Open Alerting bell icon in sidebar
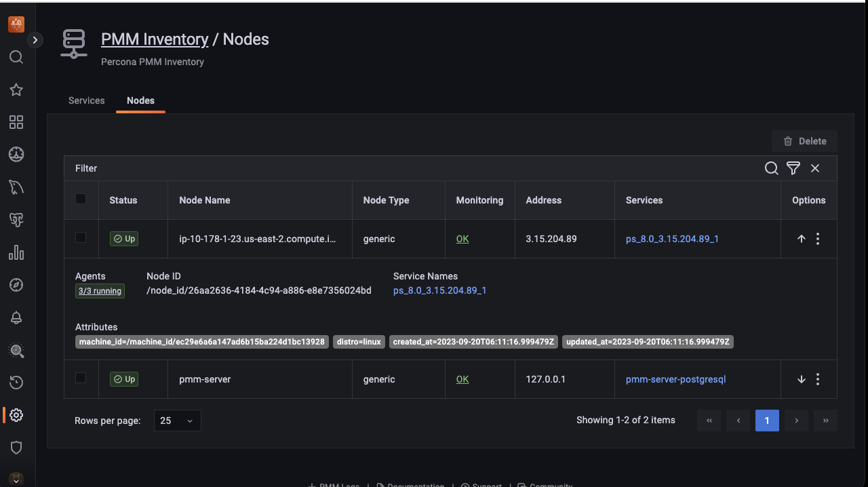Image resolution: width=868 pixels, height=487 pixels. 16,317
